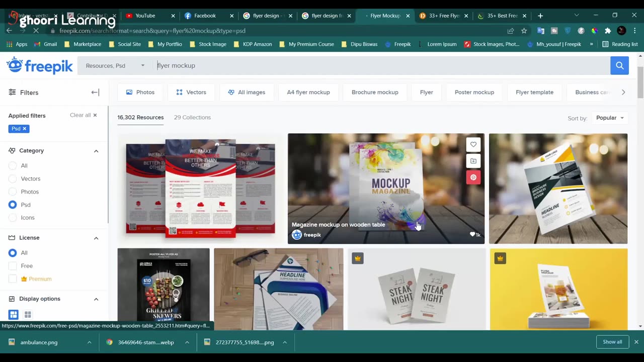Collapse the Category filter section
Viewport: 644px width, 362px height.
coord(96,151)
